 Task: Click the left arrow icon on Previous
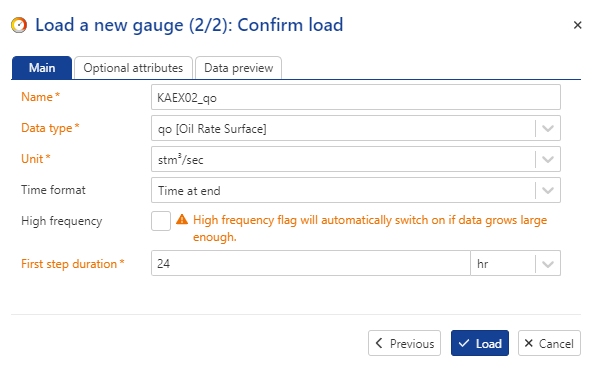click(x=379, y=343)
